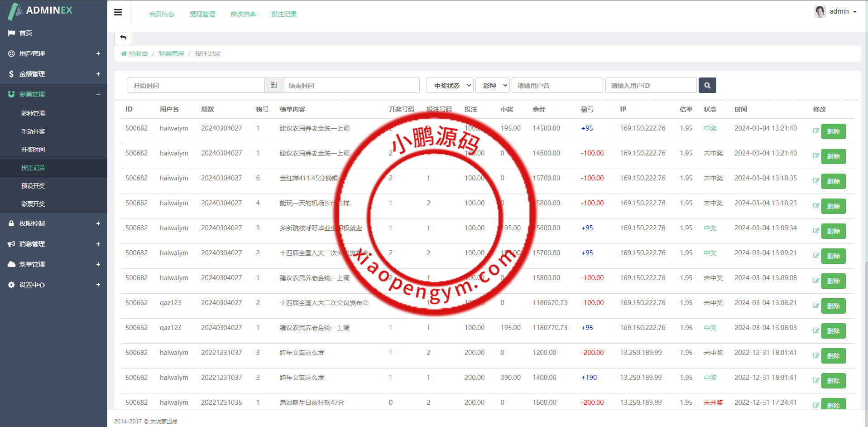The width and height of the screenshot is (868, 427).
Task: Click the 彩票管理 breadcrumb link
Action: 171,53
